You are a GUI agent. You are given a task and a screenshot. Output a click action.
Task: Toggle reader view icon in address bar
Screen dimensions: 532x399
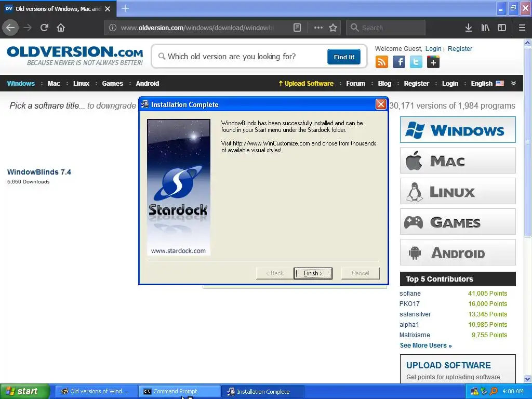coord(297,28)
